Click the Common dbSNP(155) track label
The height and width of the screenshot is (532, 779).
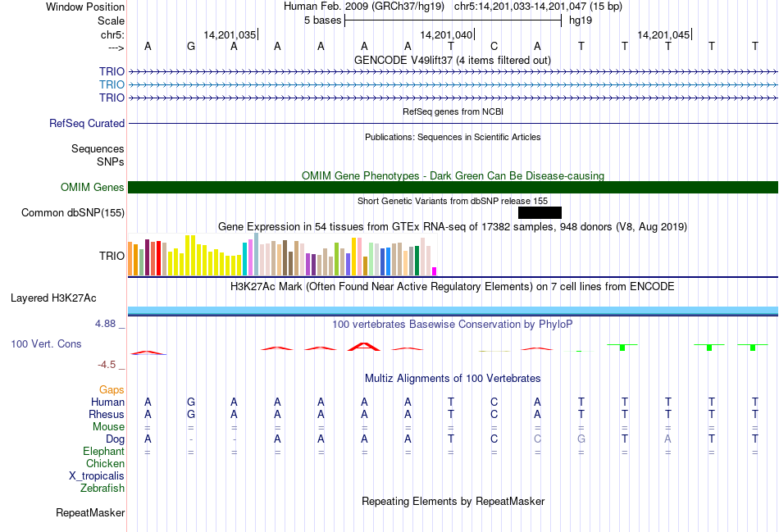point(73,212)
